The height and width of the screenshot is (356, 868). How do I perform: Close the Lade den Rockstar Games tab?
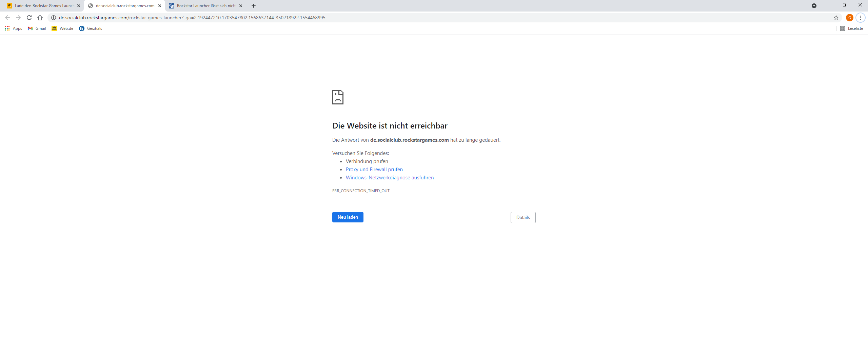click(x=79, y=6)
